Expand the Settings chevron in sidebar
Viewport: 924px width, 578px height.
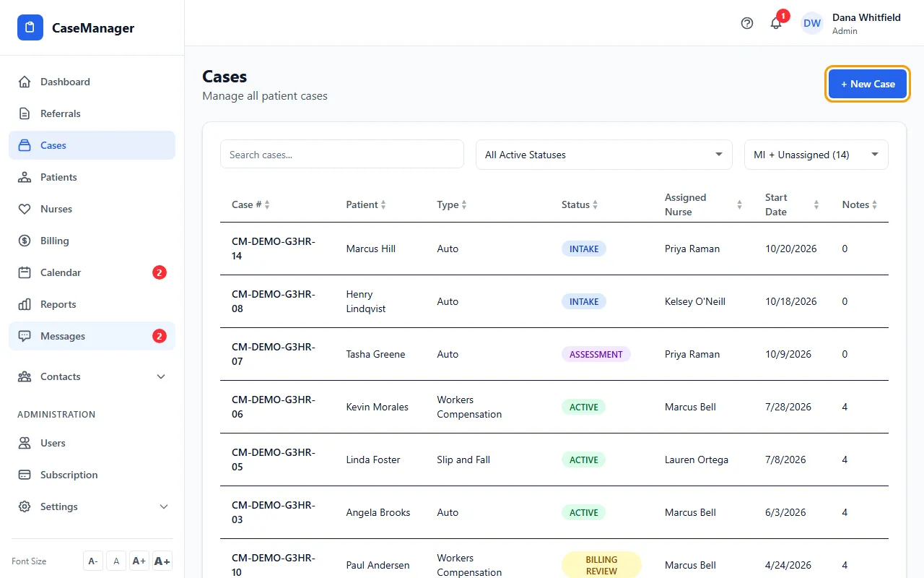pyautogui.click(x=164, y=506)
